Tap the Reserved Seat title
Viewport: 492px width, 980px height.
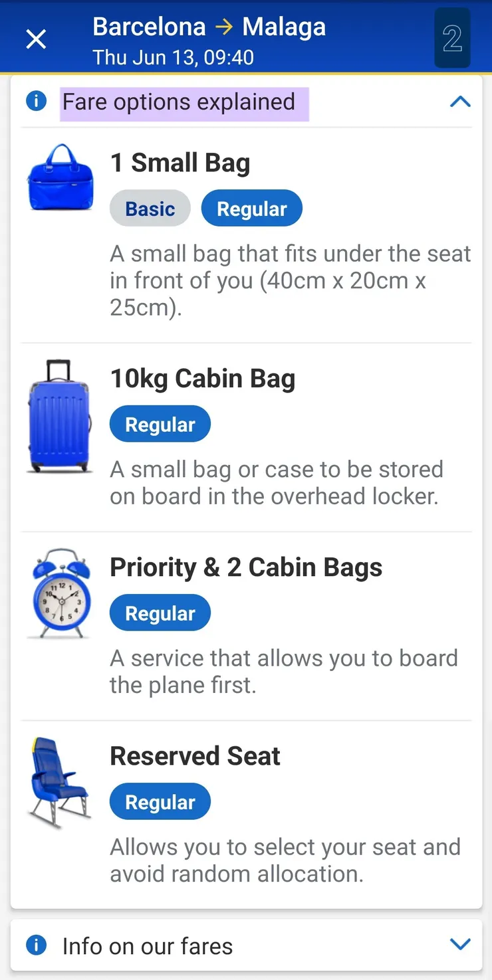[x=195, y=756]
